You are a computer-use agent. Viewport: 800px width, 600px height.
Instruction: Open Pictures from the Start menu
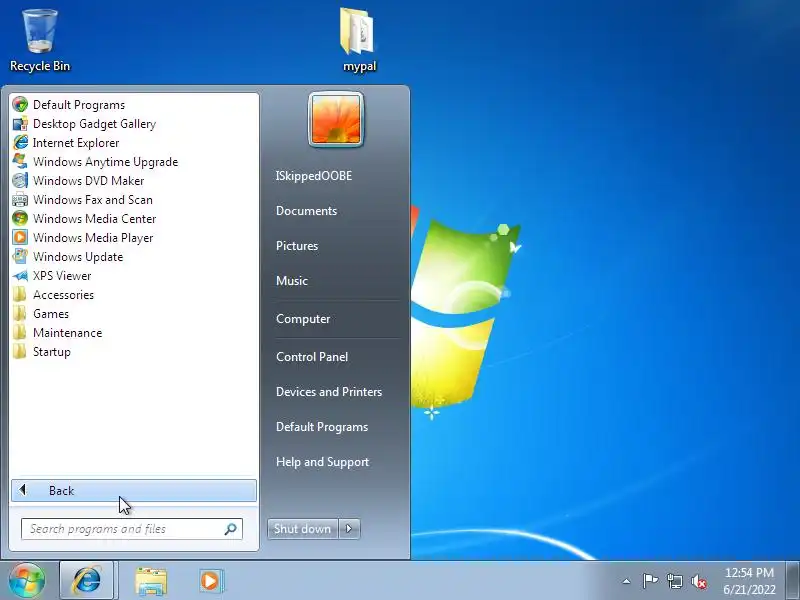click(297, 246)
